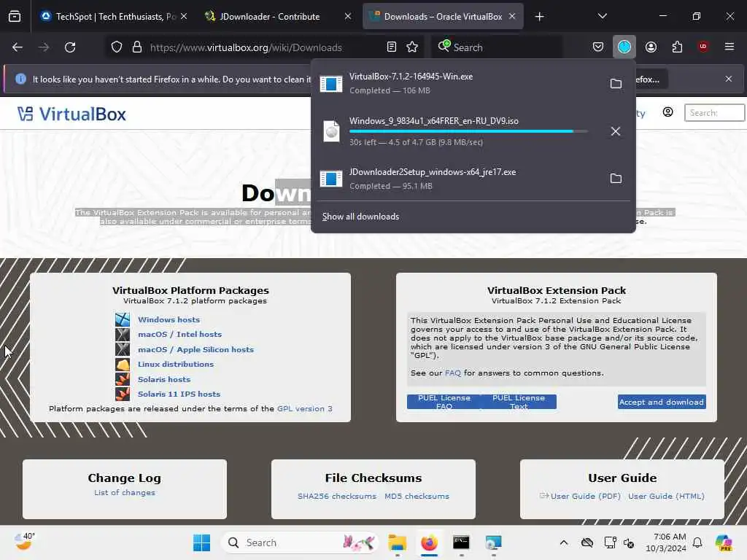Open Save to Pocket icon
Viewport: 747px width, 560px height.
(598, 47)
